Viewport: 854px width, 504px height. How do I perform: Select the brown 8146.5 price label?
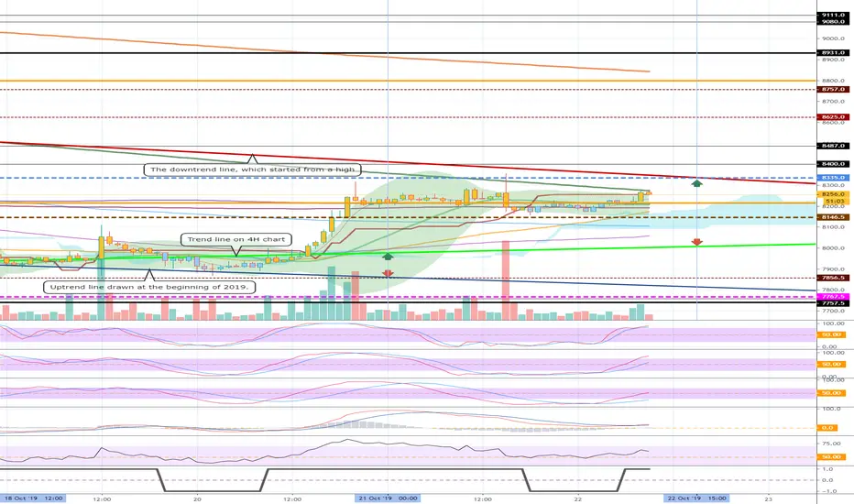833,217
